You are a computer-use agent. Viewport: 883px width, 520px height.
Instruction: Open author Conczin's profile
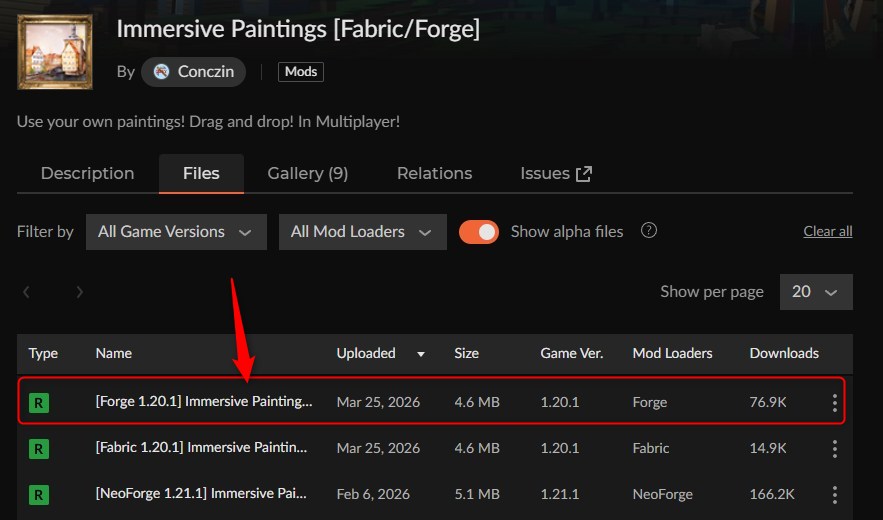point(193,72)
